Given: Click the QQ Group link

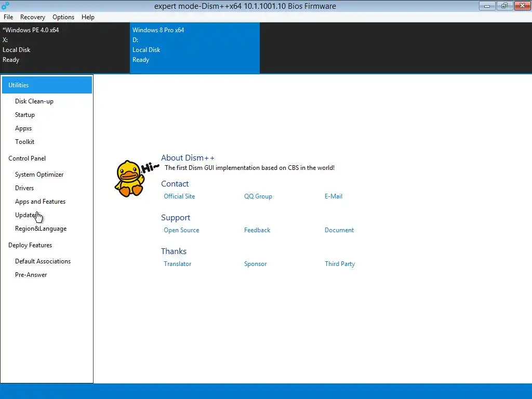Looking at the screenshot, I should (x=258, y=196).
